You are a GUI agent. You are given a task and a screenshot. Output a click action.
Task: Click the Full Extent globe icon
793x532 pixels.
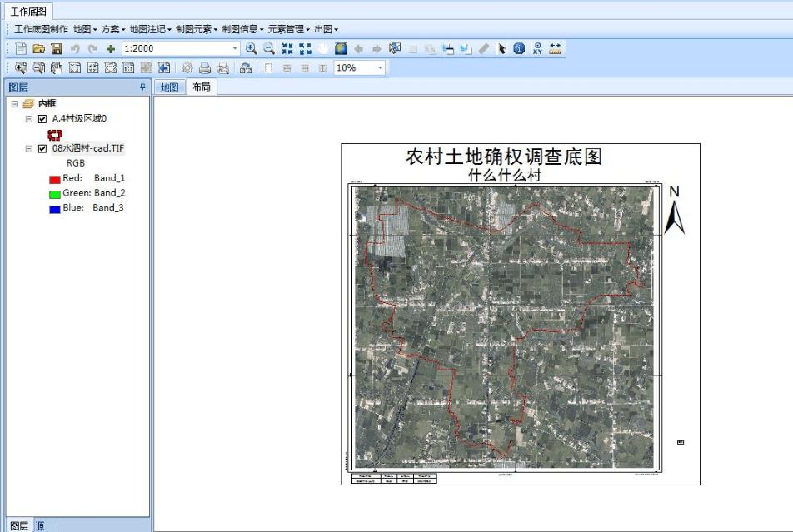coord(341,49)
